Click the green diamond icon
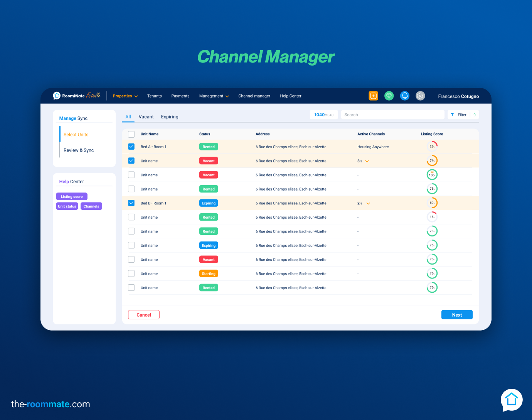 (389, 96)
